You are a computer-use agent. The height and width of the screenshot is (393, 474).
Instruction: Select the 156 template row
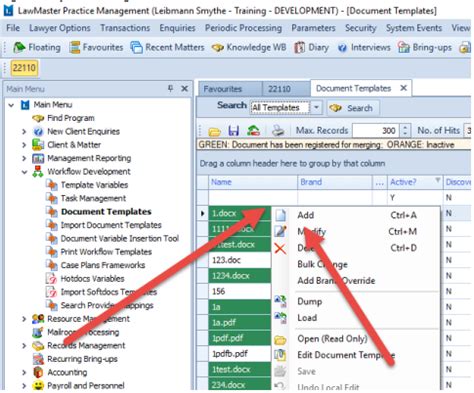tap(240, 291)
